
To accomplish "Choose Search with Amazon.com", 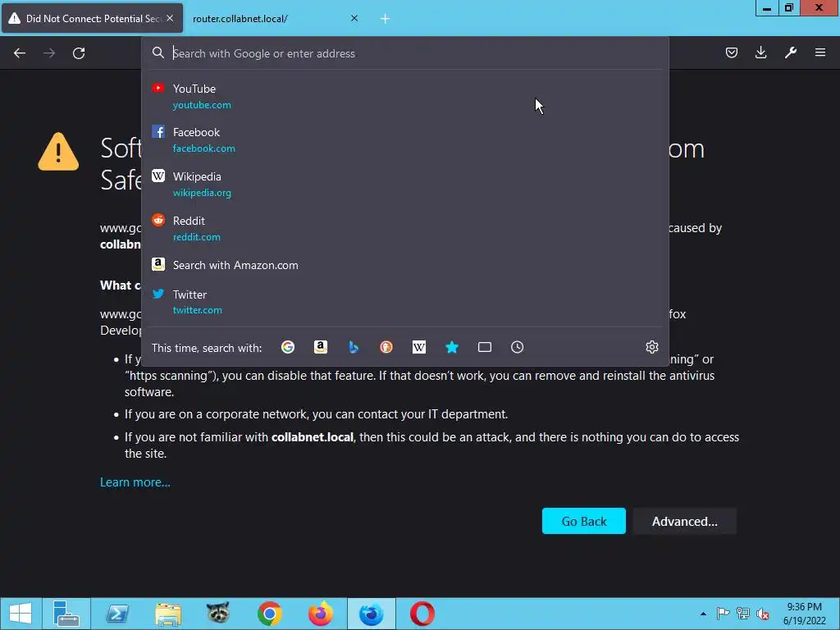I will pos(405,265).
